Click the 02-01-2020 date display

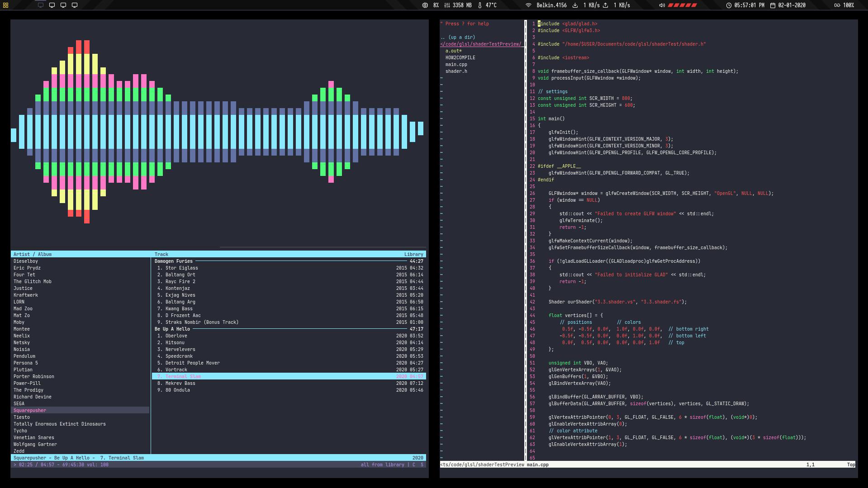click(792, 5)
